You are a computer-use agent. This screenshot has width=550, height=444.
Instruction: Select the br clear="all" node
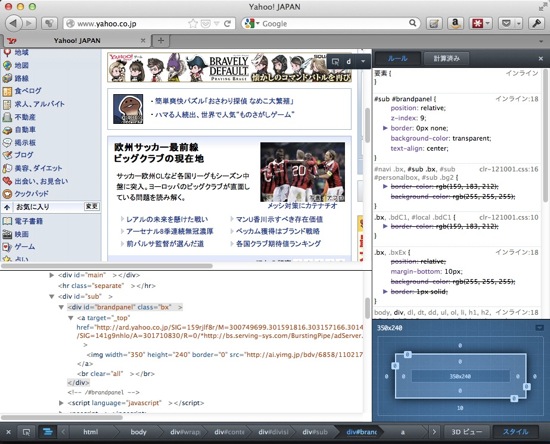(116, 374)
